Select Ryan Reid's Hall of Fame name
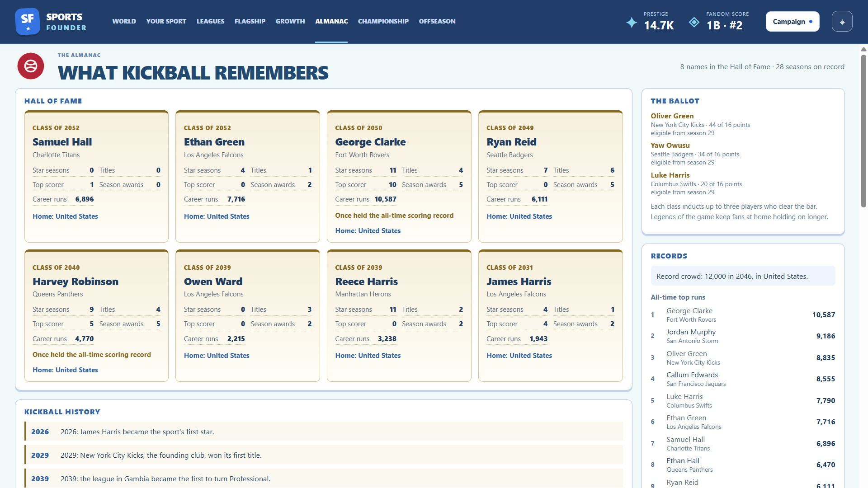Image resolution: width=868 pixels, height=488 pixels. [511, 142]
